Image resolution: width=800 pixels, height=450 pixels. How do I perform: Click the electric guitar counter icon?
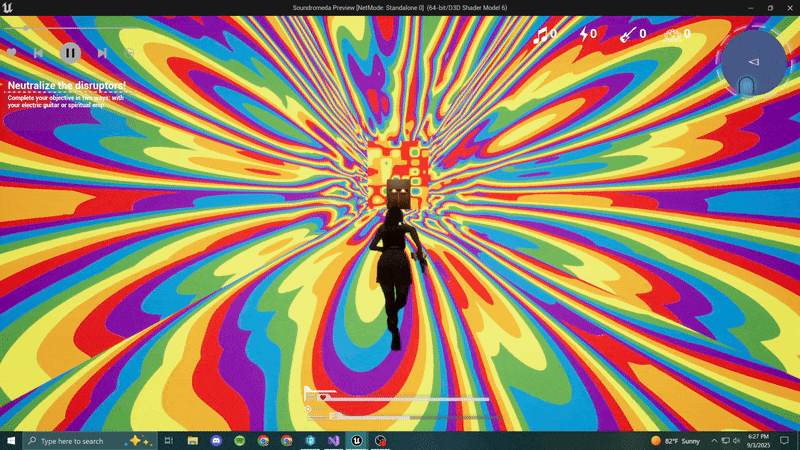click(628, 34)
